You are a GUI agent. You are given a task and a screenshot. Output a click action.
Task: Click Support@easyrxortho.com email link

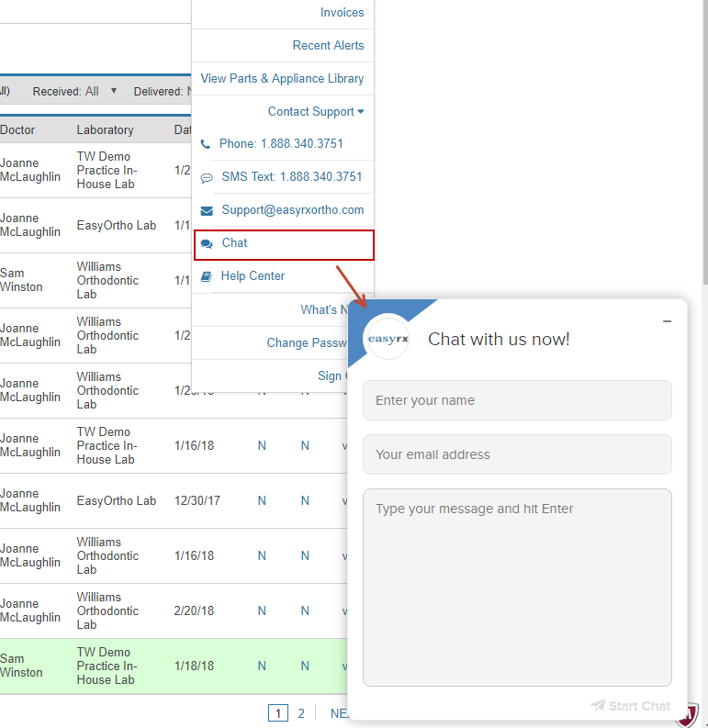tap(293, 210)
